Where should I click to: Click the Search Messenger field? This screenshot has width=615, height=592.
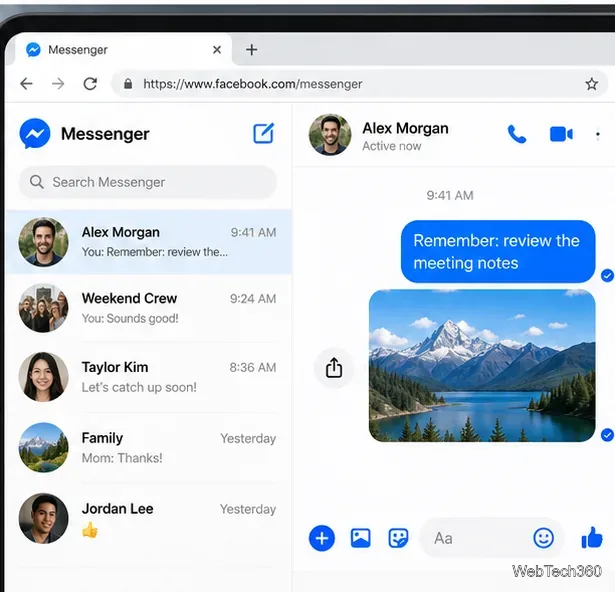pyautogui.click(x=148, y=182)
